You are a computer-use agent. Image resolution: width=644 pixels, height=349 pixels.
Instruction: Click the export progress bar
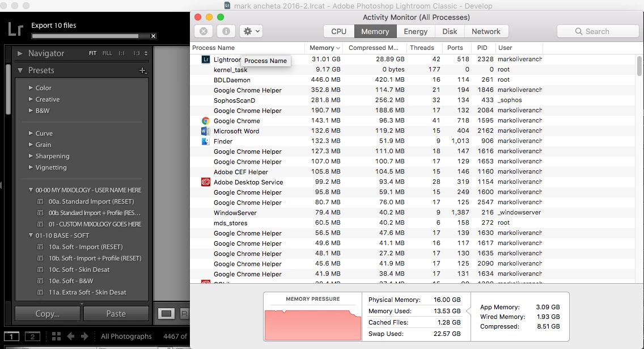pos(91,36)
